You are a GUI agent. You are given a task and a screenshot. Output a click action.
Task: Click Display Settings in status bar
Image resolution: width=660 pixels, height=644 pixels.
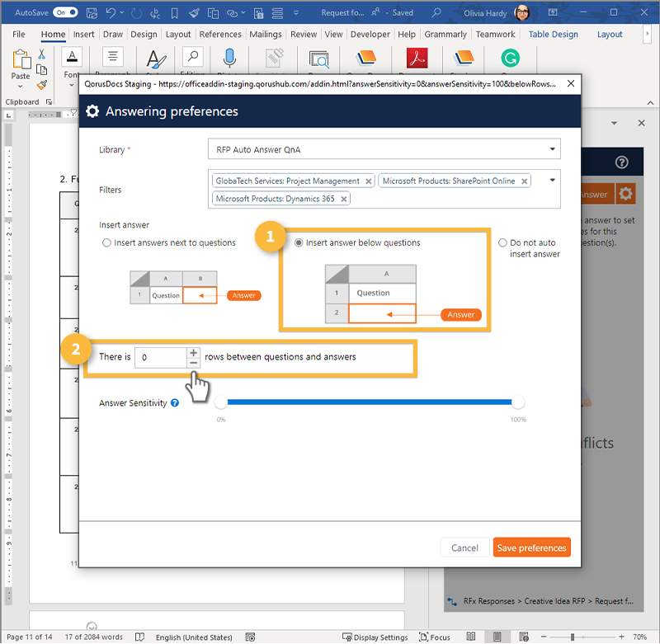[x=375, y=637]
